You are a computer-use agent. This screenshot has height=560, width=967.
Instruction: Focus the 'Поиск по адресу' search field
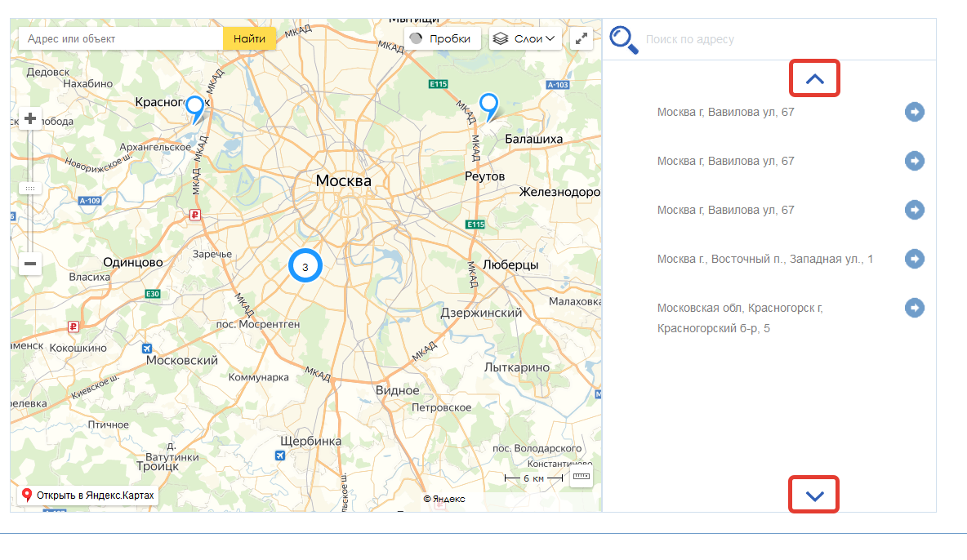click(x=787, y=39)
